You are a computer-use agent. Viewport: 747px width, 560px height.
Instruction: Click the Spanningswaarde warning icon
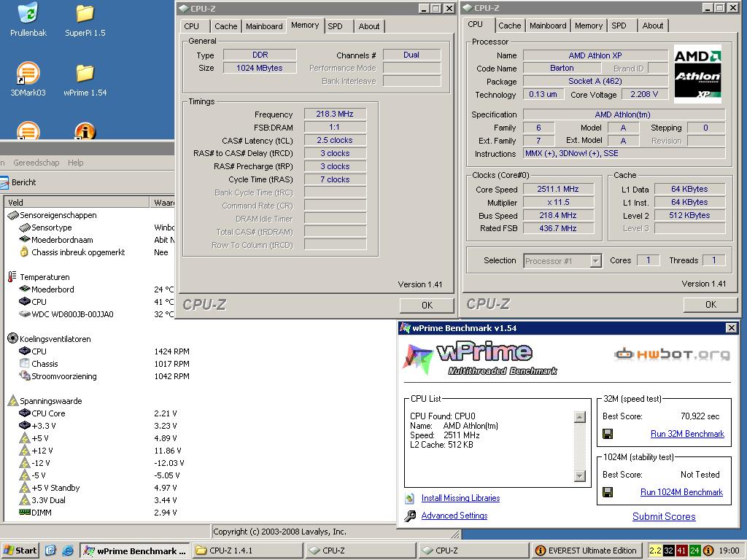13,401
